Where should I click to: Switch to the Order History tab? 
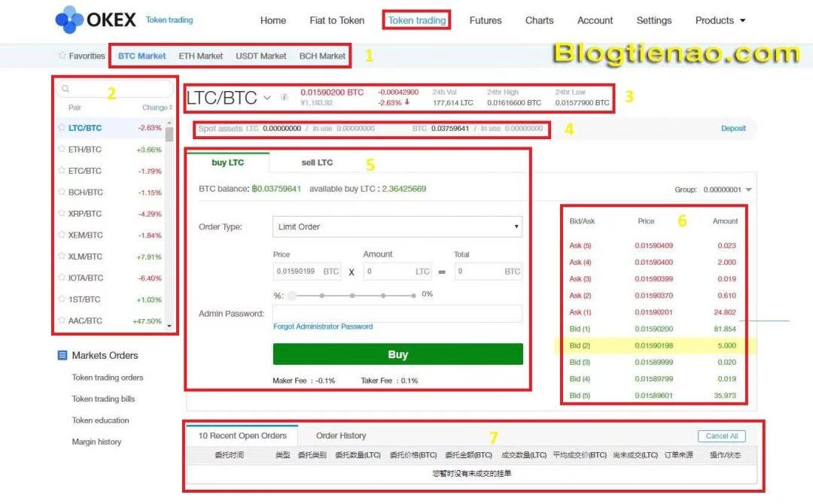pos(341,436)
